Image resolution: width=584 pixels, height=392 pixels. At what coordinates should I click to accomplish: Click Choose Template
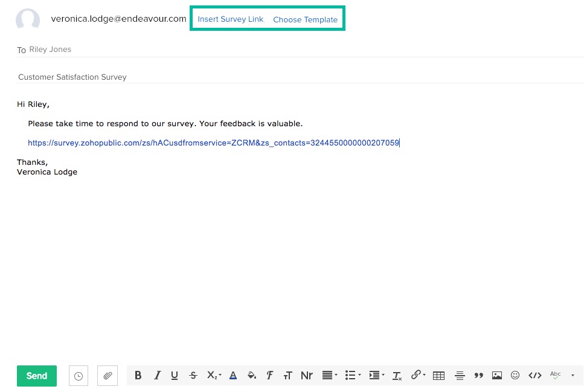pos(306,19)
